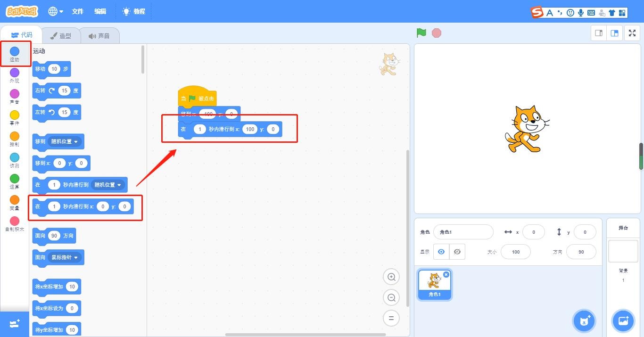Viewport: 644px width, 337px height.
Task: Stop the project with red stop icon
Action: coord(437,33)
